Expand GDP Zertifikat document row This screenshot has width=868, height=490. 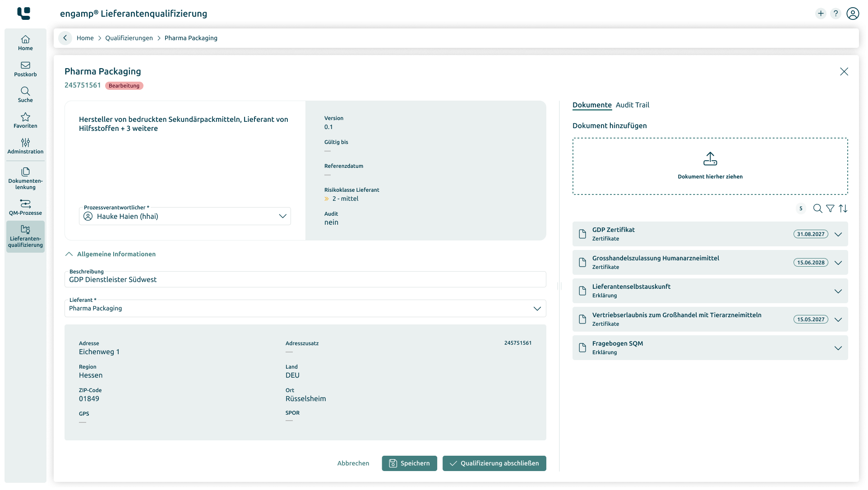[839, 235]
